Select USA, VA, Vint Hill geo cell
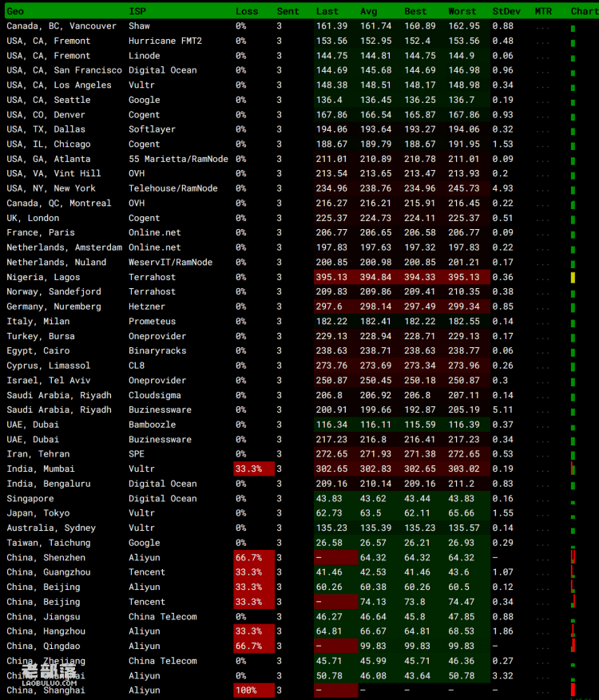 [54, 174]
